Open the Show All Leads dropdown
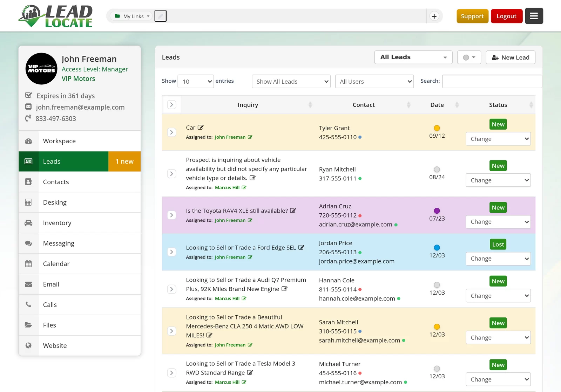The image size is (561, 392). (291, 81)
